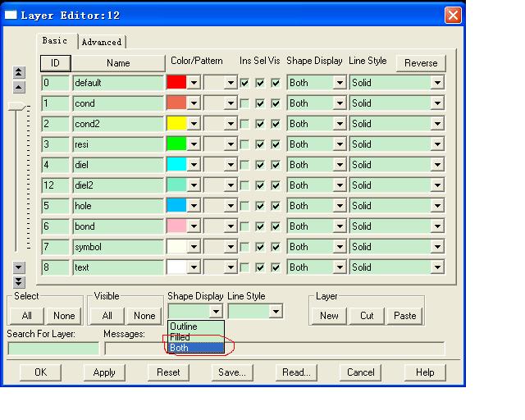Click Select None button
This screenshot has width=525, height=420.
(x=64, y=316)
